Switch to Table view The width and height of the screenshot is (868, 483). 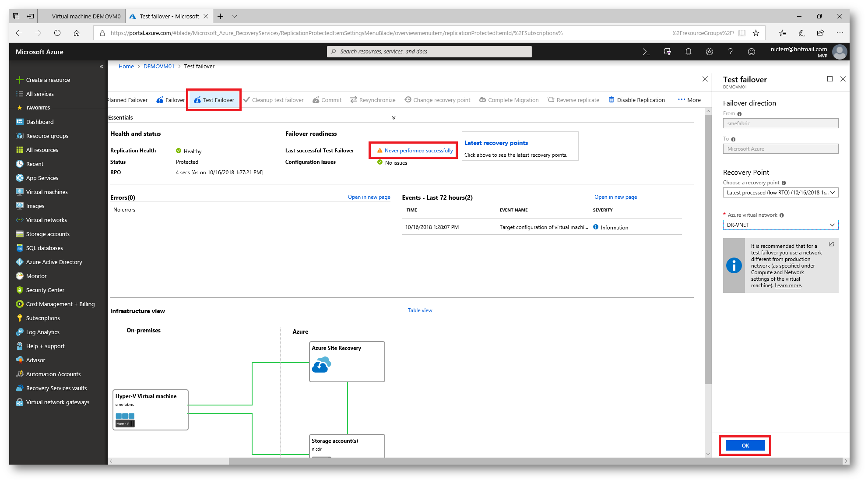[x=420, y=310]
